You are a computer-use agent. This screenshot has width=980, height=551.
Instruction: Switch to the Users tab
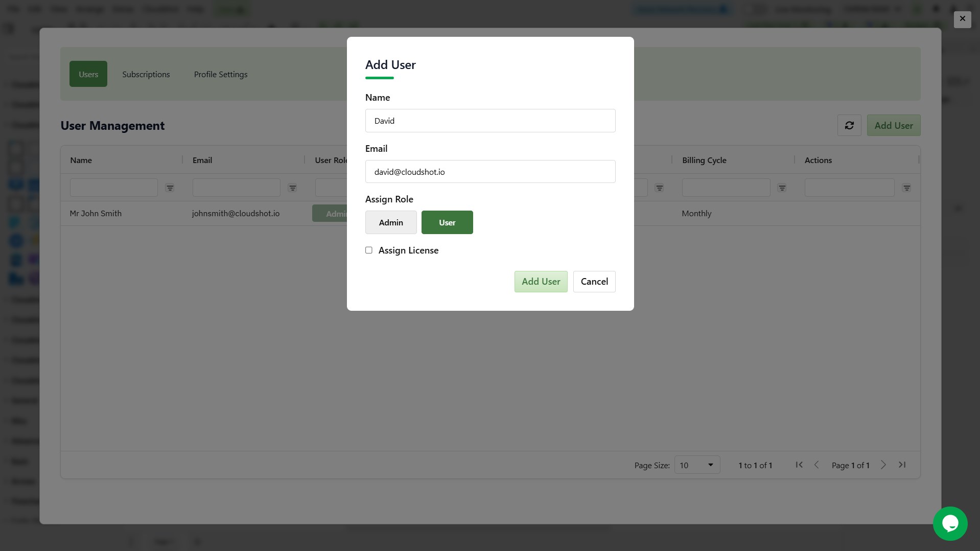(x=88, y=74)
